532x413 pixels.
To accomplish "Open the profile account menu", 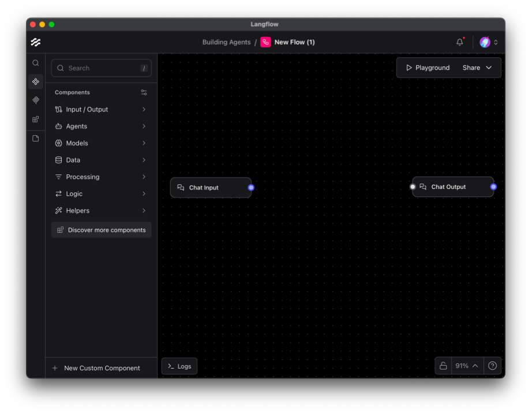I will (488, 42).
